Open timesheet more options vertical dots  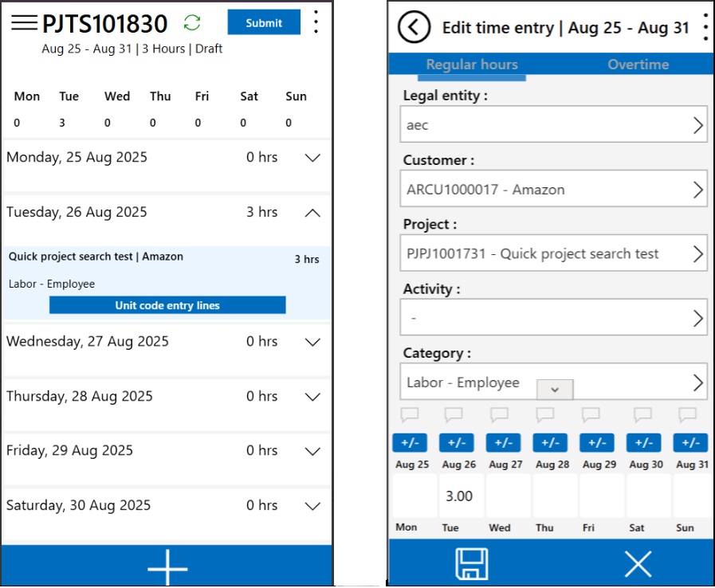point(316,22)
